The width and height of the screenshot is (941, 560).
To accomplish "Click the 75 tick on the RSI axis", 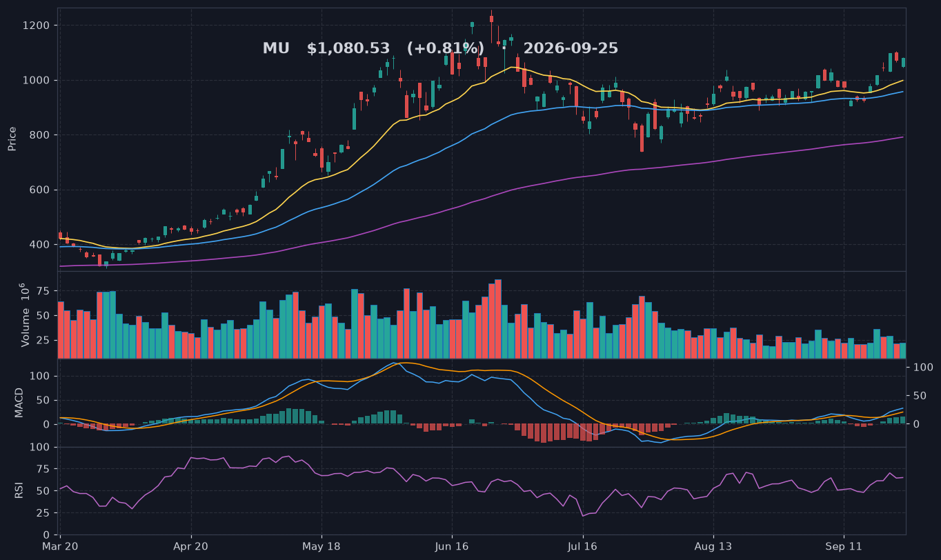I will point(43,469).
